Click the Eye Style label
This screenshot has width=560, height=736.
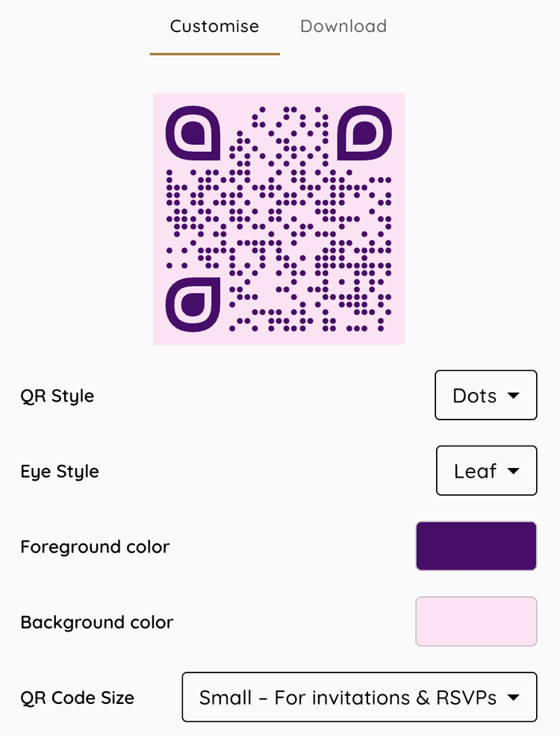click(x=60, y=471)
